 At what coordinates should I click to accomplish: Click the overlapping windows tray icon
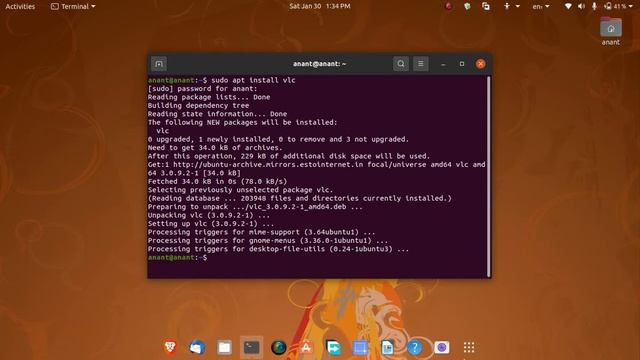(486, 6)
